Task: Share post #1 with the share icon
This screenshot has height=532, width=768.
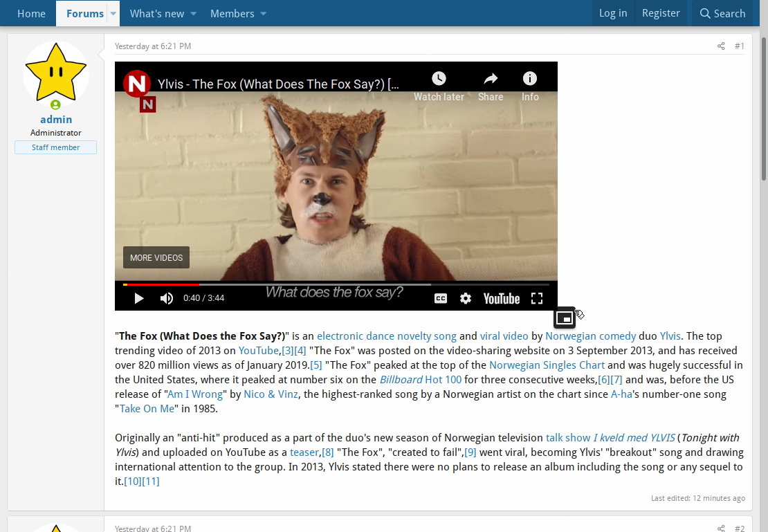Action: [721, 46]
